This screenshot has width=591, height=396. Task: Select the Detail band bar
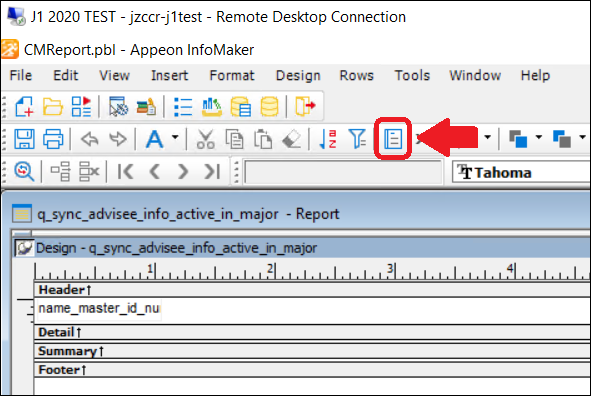click(x=312, y=332)
